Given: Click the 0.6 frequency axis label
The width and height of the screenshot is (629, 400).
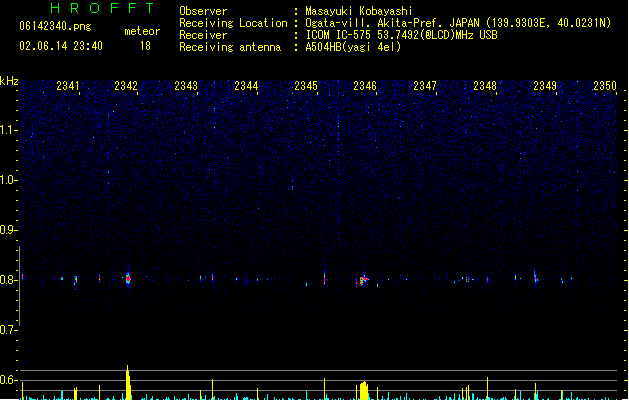Looking at the screenshot, I should click(8, 380).
